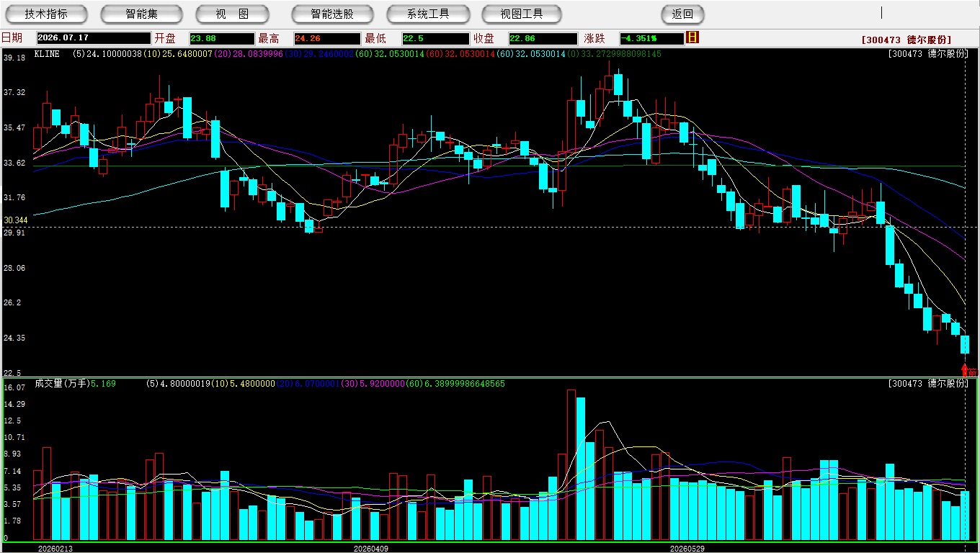Click the white (5) moving average value 24.10000038
This screenshot has height=553, width=980.
pos(107,54)
